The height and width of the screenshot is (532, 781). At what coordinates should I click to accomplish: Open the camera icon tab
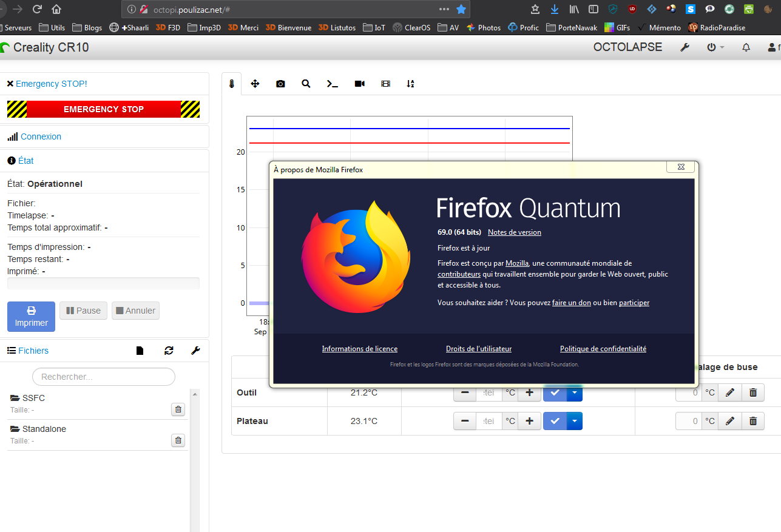click(x=280, y=84)
